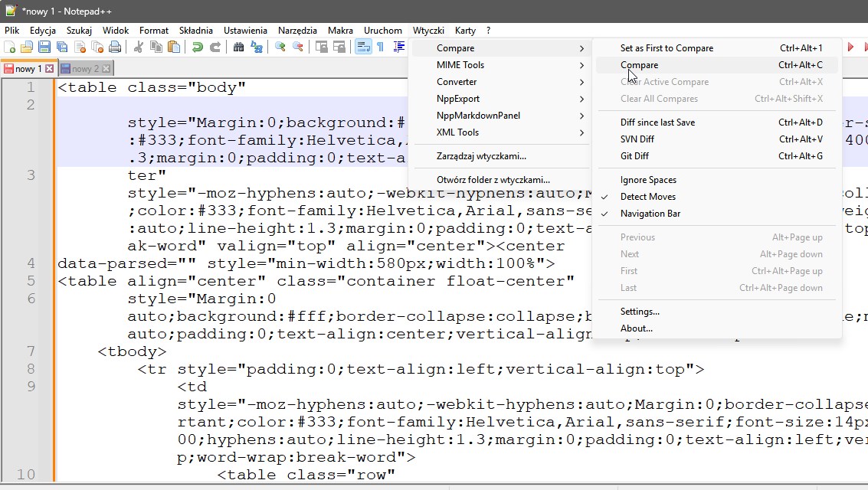Open the question mark help menu

tap(488, 31)
